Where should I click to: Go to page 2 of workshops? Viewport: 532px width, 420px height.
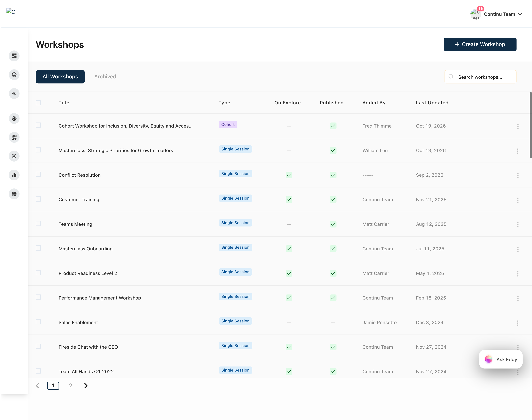[70, 386]
